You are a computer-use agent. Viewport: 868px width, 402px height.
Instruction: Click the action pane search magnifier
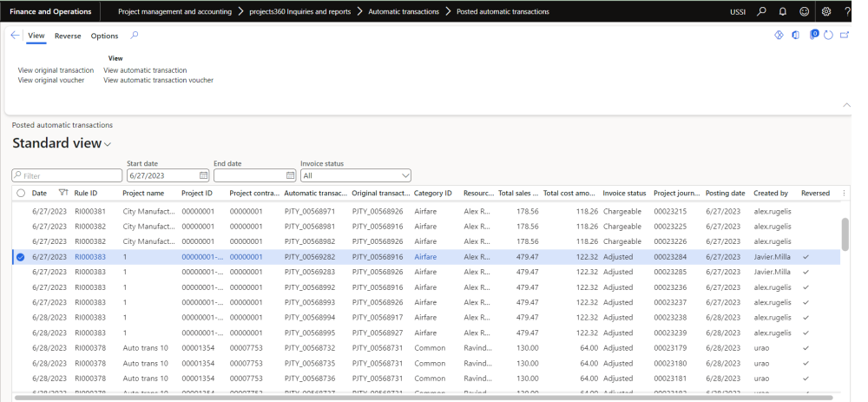coord(134,36)
